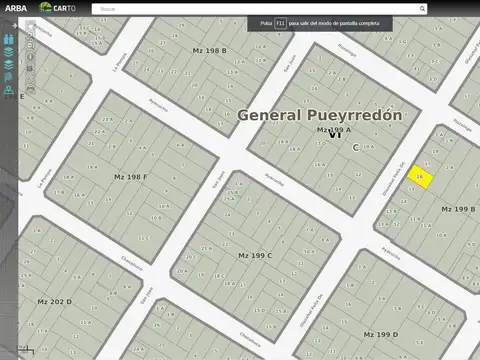
Task: Select parcel 20 C in block 199 C
Action: pos(191,257)
